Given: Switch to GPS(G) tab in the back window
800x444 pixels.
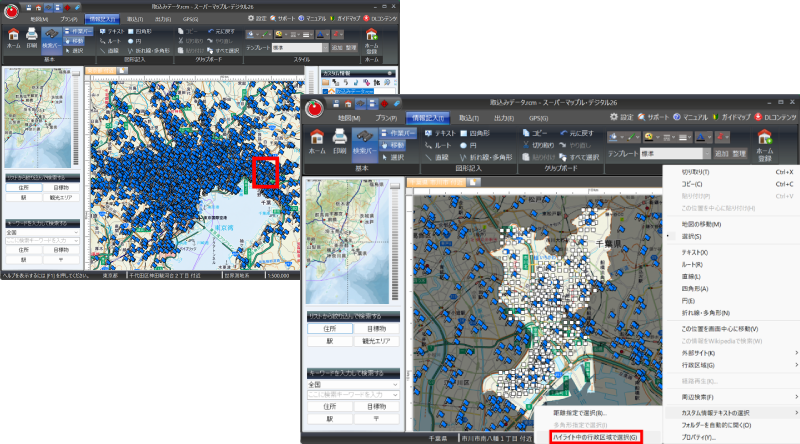Looking at the screenshot, I should 190,19.
